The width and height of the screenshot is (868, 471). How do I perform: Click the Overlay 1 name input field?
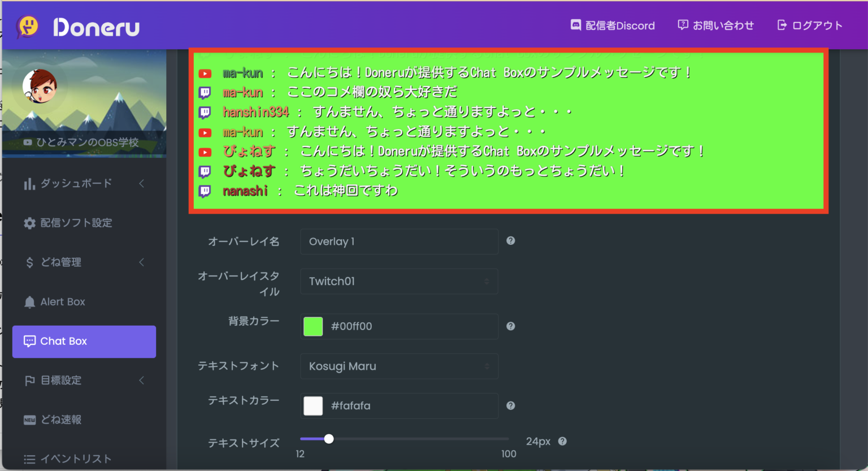point(398,241)
